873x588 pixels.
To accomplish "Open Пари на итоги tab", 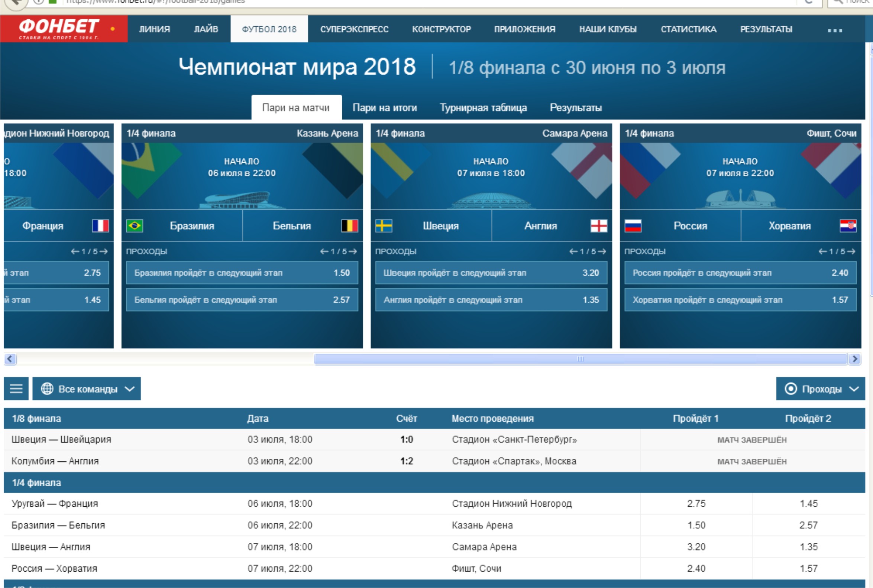I will coord(385,108).
